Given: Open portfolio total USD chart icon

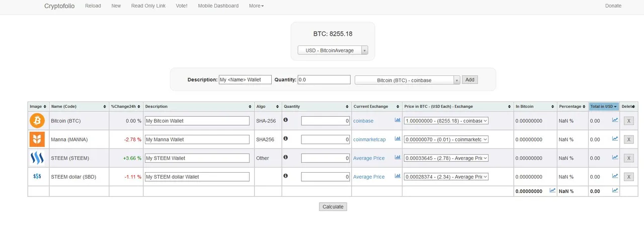Looking at the screenshot, I should pyautogui.click(x=615, y=190).
